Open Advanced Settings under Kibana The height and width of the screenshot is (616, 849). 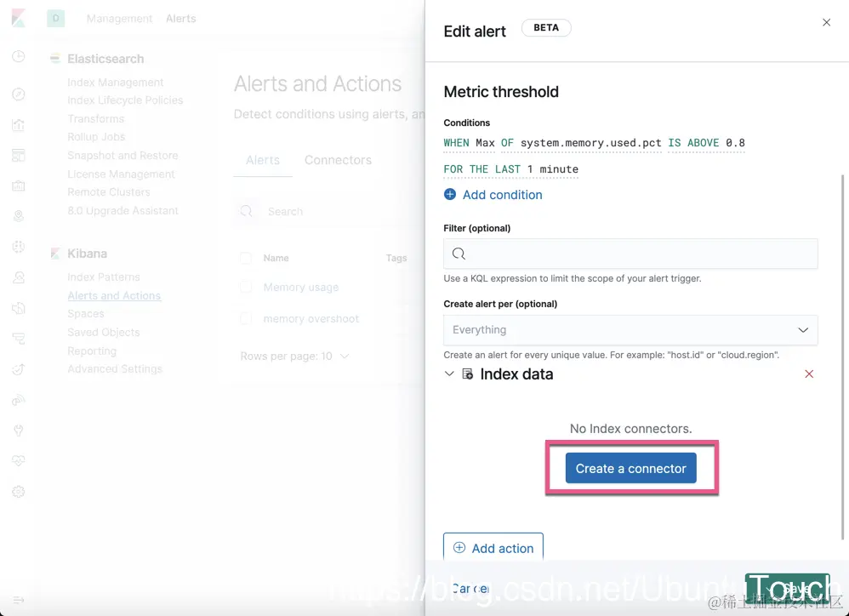tap(115, 368)
